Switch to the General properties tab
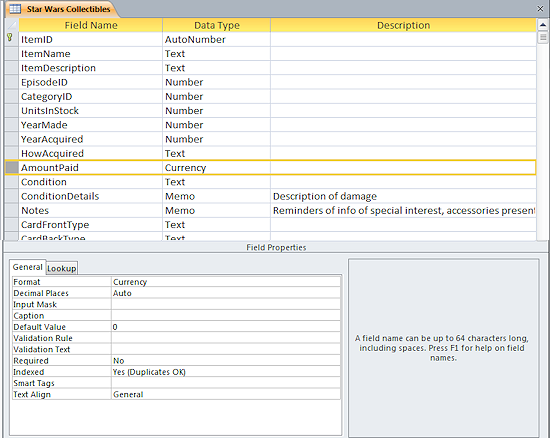Viewport: 550px width, 438px height. coord(27,267)
